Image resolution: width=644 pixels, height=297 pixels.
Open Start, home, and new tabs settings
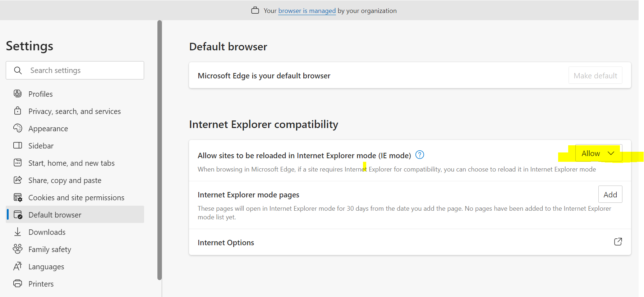point(71,163)
